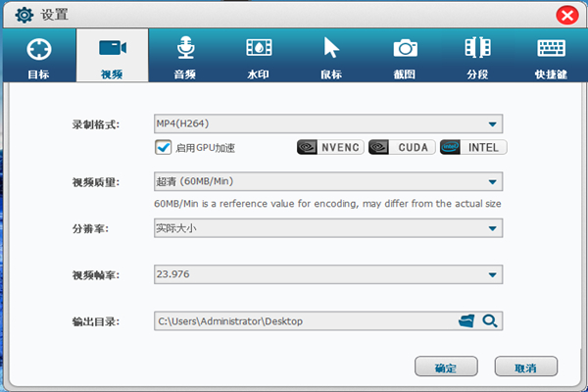The width and height of the screenshot is (588, 392).
Task: Click the magnifier icon beside output path
Action: coord(490,320)
